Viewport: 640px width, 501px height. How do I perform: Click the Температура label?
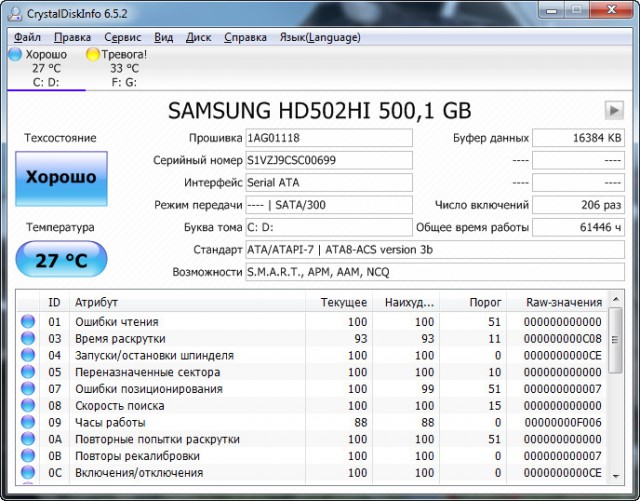60,227
